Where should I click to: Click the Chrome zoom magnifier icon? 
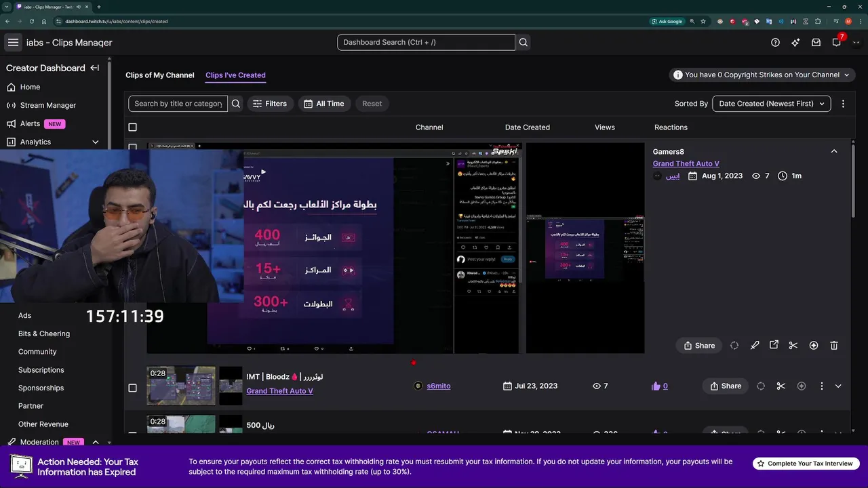pos(691,21)
